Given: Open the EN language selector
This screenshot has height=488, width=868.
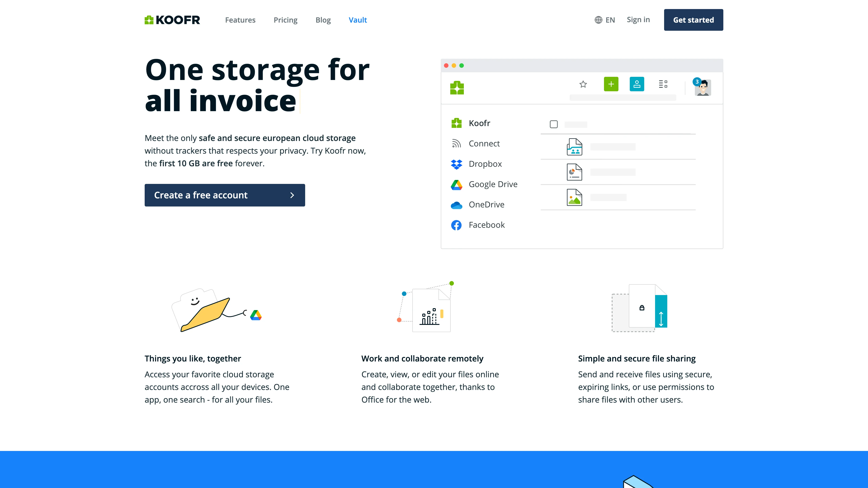Looking at the screenshot, I should coord(609,19).
